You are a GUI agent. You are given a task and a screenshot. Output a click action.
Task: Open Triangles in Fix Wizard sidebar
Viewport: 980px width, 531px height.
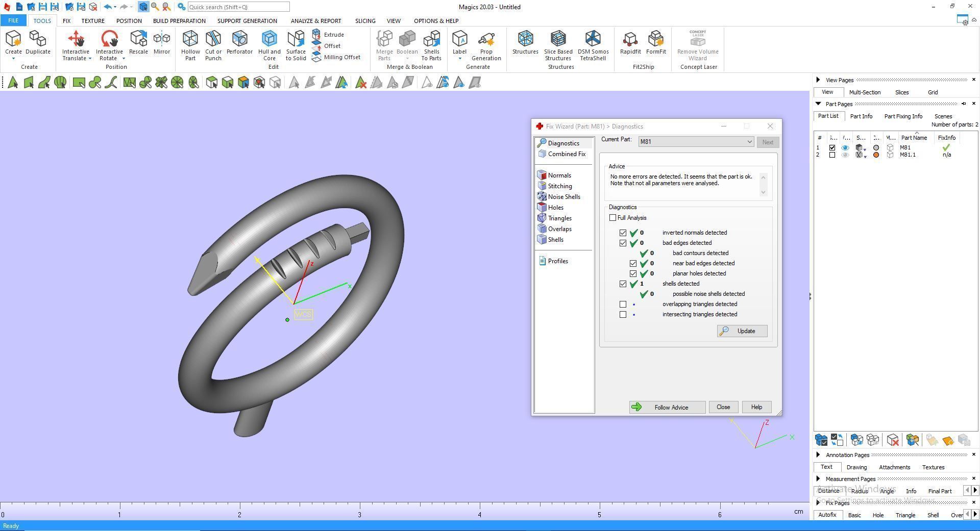555,218
